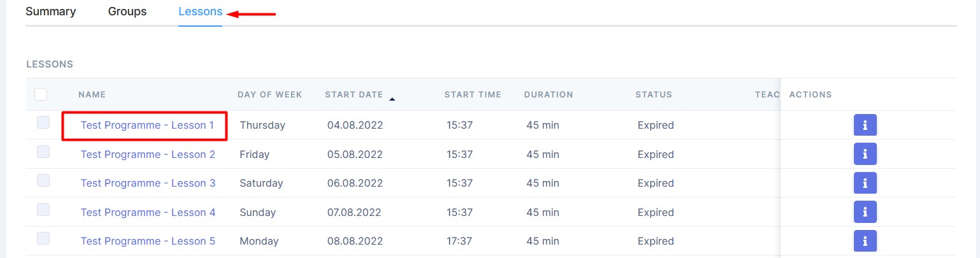Tick the select-all checkbox in table header
The width and height of the screenshot is (980, 258).
pyautogui.click(x=41, y=94)
